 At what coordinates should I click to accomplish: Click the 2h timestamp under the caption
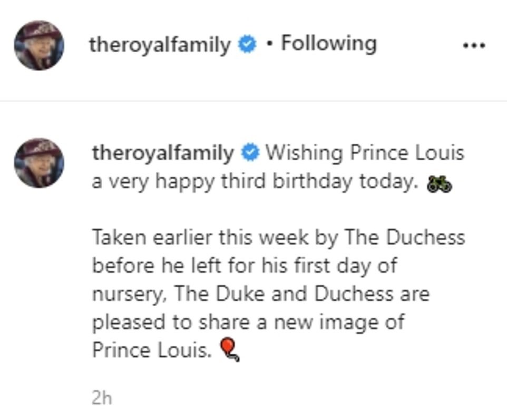coord(101,397)
